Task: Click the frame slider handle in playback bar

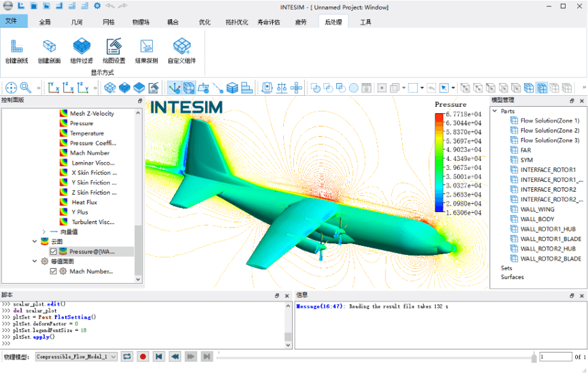Action: coord(534,357)
